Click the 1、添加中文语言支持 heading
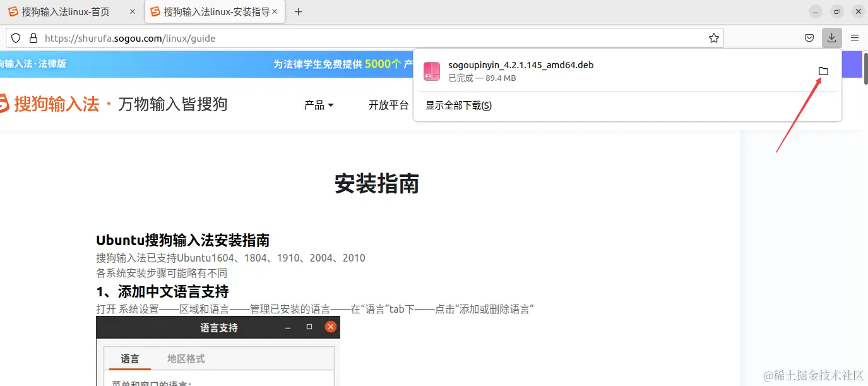Viewport: 868px width, 386px height. coord(162,291)
